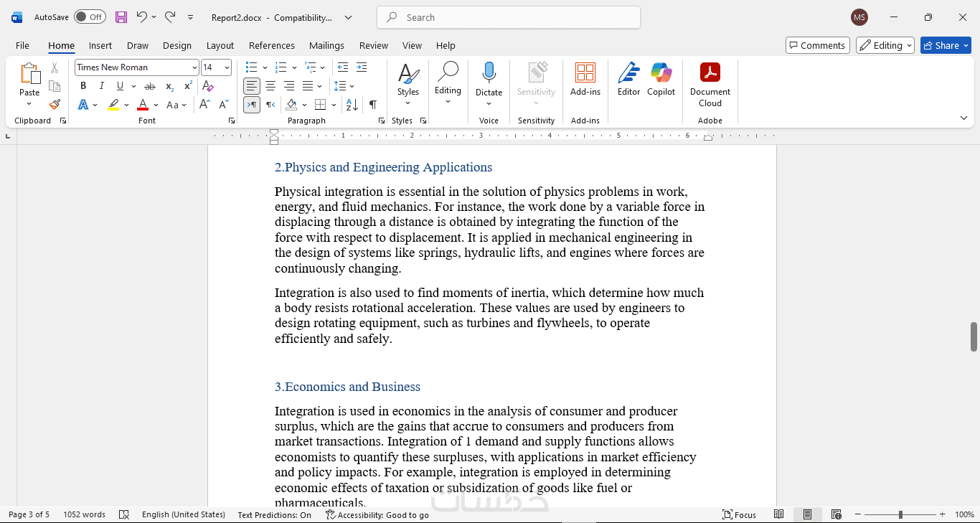This screenshot has width=980, height=523.
Task: Open the Comments pane
Action: point(818,45)
